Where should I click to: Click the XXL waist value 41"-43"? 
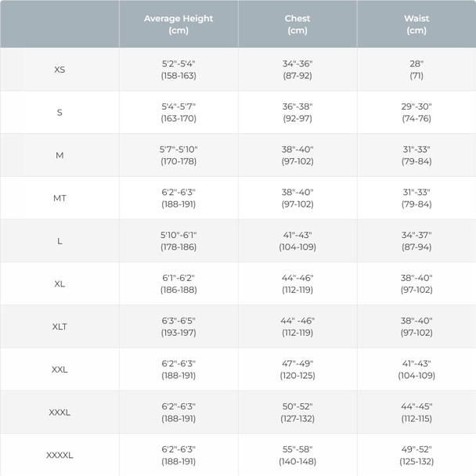pos(416,363)
